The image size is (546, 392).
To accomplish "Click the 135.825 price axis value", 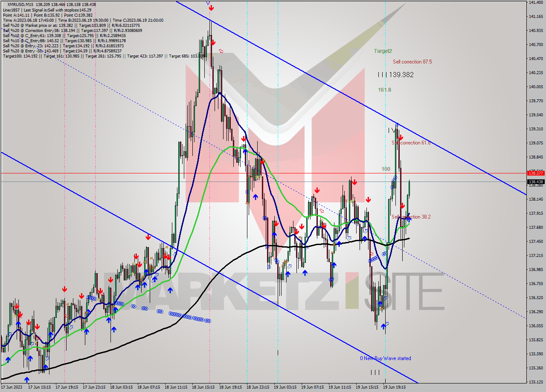I will point(535,340).
